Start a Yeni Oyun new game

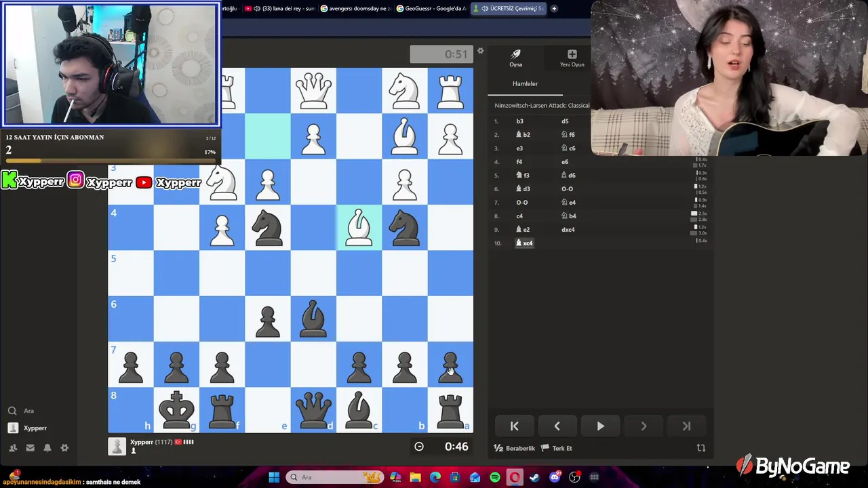[x=572, y=58]
